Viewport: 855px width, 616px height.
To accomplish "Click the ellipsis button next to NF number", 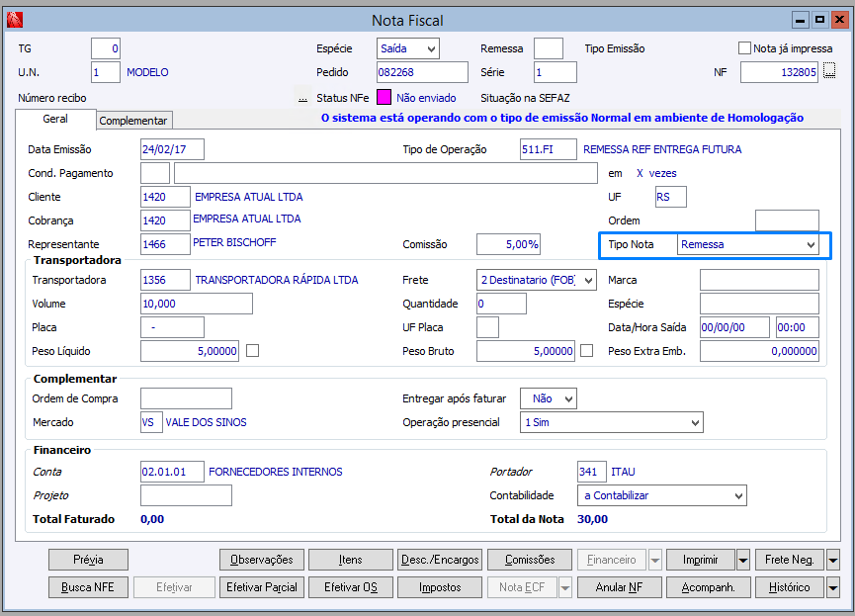I will [829, 70].
